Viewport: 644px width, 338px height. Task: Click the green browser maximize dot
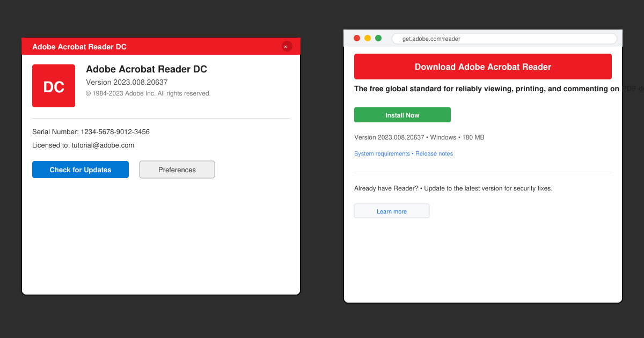[378, 38]
